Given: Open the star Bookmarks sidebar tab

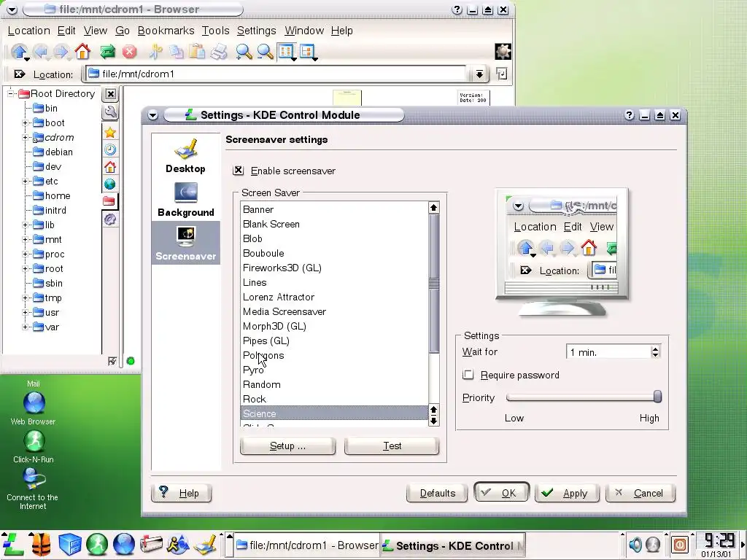Looking at the screenshot, I should click(110, 133).
